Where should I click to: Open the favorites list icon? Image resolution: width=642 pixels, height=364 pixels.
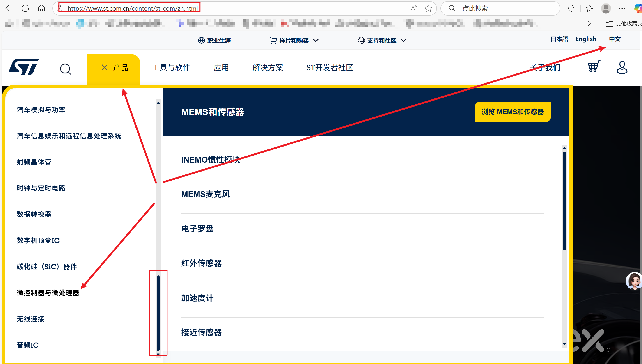tap(589, 8)
